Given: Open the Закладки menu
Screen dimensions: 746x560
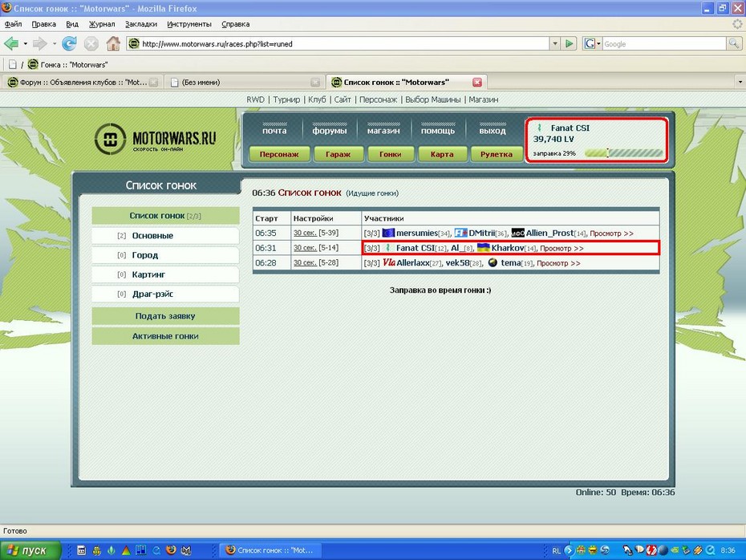Looking at the screenshot, I should [x=141, y=24].
